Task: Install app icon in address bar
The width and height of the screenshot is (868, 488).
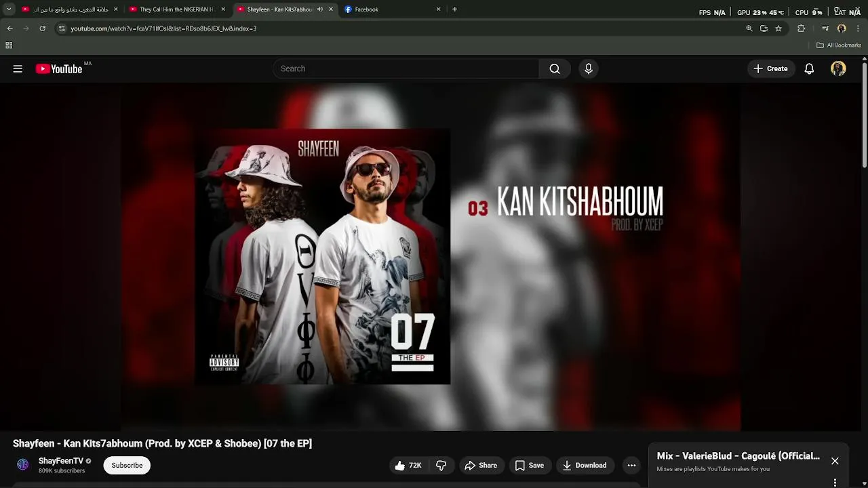Action: tap(764, 28)
